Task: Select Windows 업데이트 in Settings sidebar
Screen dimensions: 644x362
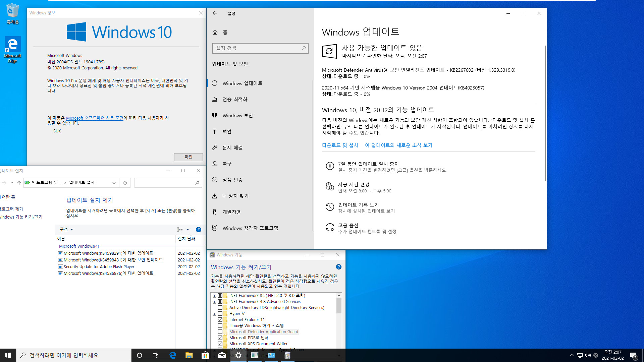Action: pos(260,83)
